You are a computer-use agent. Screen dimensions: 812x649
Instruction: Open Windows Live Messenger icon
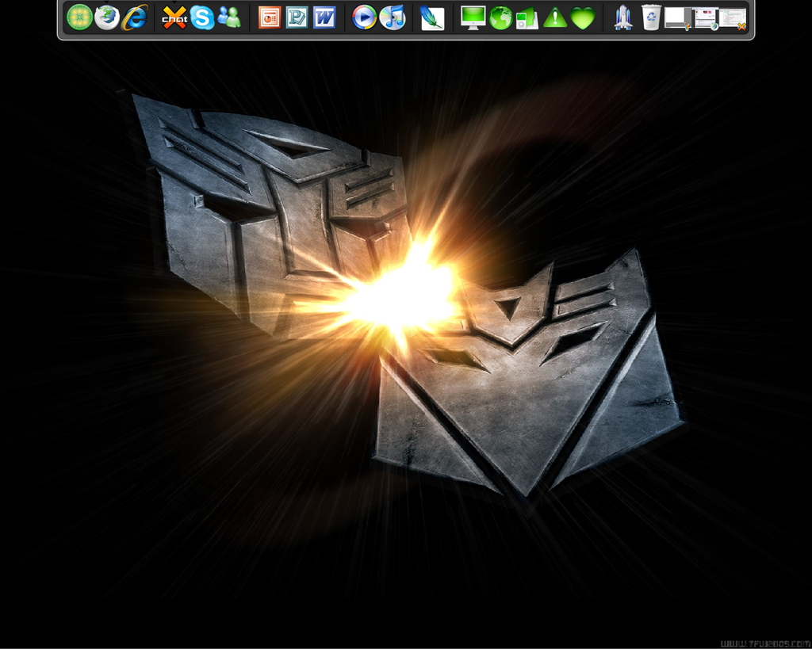[229, 17]
